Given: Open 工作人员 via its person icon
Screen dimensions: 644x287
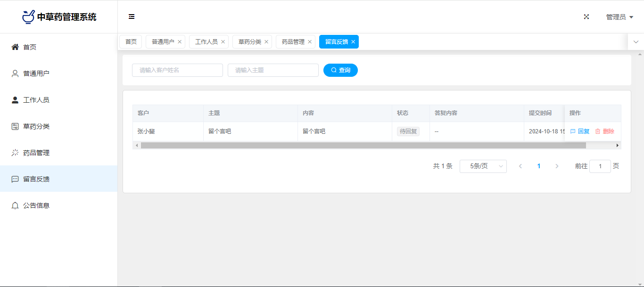Looking at the screenshot, I should 15,100.
